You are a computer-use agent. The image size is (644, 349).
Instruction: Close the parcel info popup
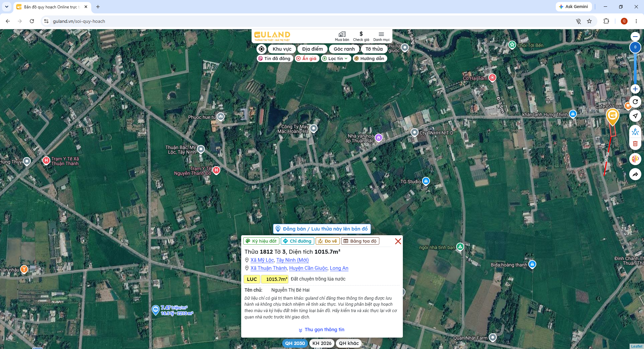398,241
